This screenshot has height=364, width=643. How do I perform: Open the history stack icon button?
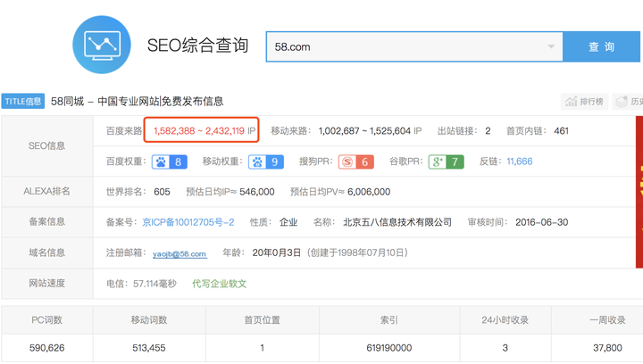point(628,102)
